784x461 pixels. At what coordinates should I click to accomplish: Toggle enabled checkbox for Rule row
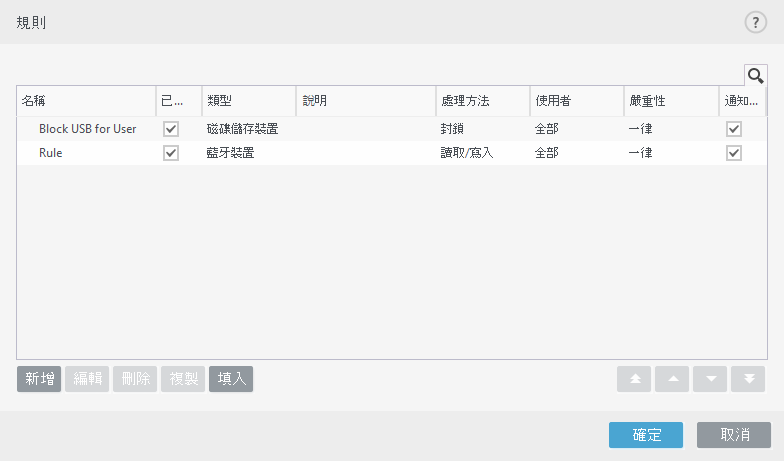(171, 153)
